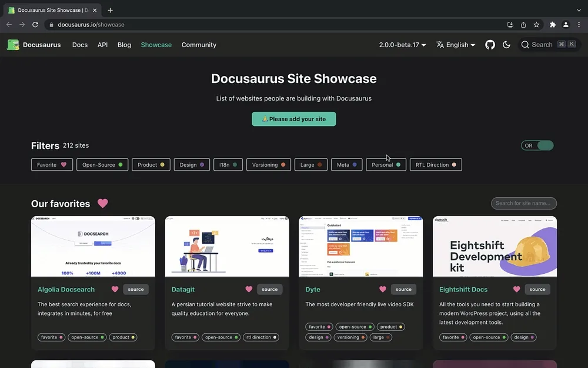
Task: Toggle the Product filter
Action: click(151, 164)
